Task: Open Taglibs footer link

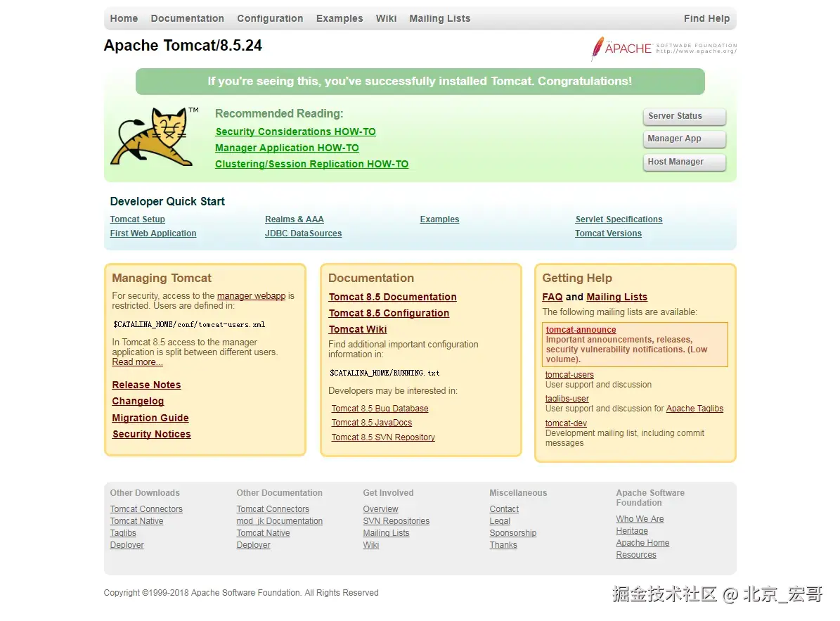Action: point(123,533)
